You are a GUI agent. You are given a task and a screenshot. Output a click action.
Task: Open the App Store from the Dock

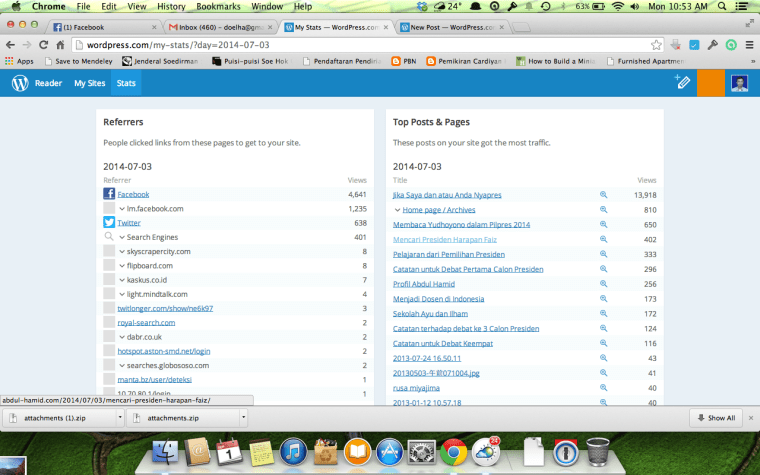(389, 453)
